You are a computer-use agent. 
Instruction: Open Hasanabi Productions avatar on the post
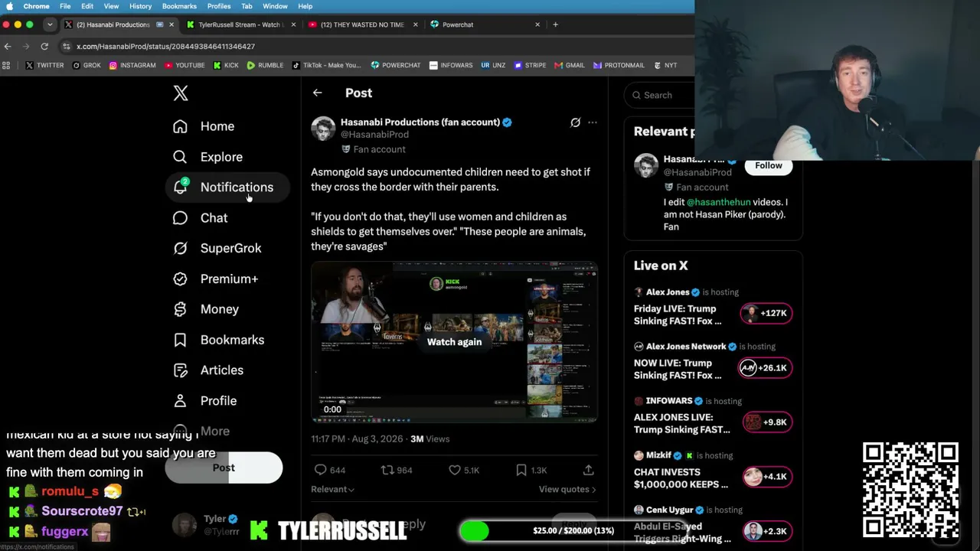(323, 129)
